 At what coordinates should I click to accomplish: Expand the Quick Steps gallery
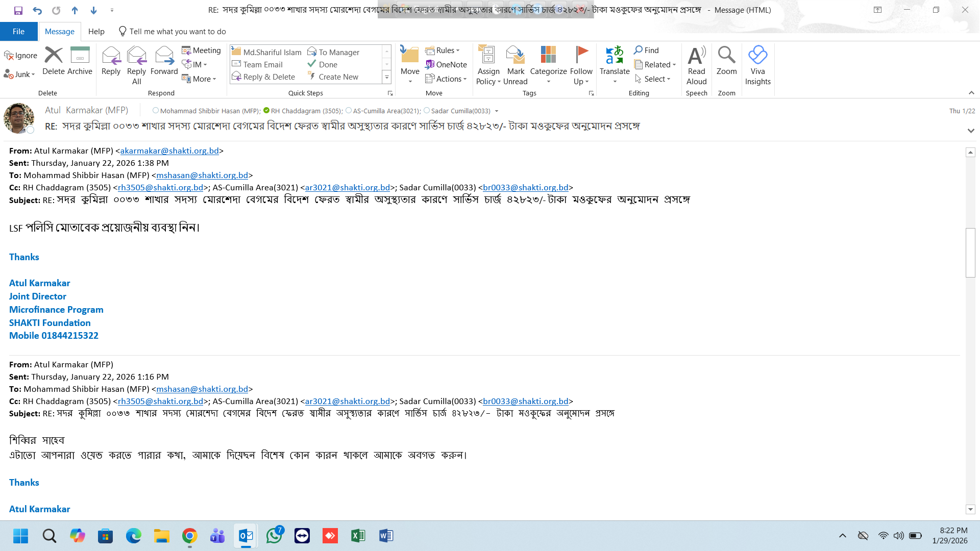386,77
